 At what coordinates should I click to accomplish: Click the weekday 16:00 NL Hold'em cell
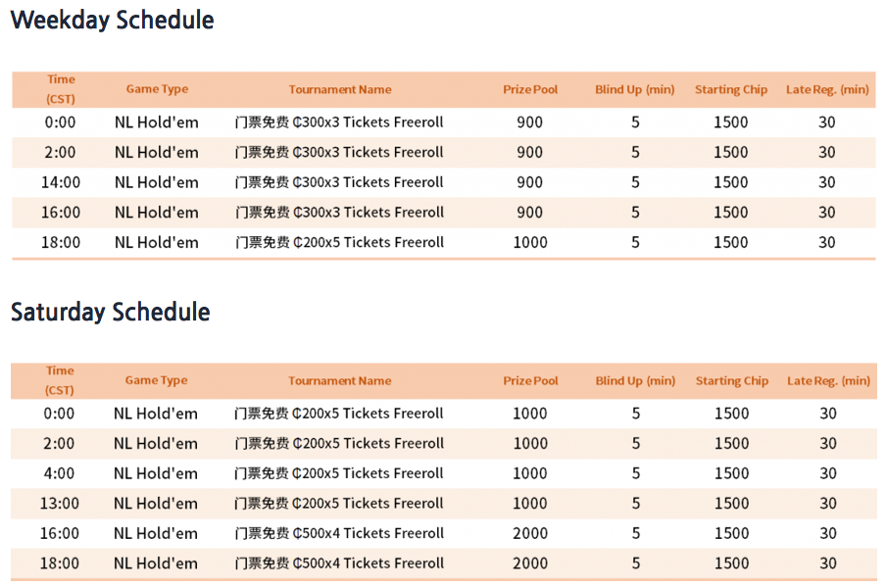(x=156, y=213)
